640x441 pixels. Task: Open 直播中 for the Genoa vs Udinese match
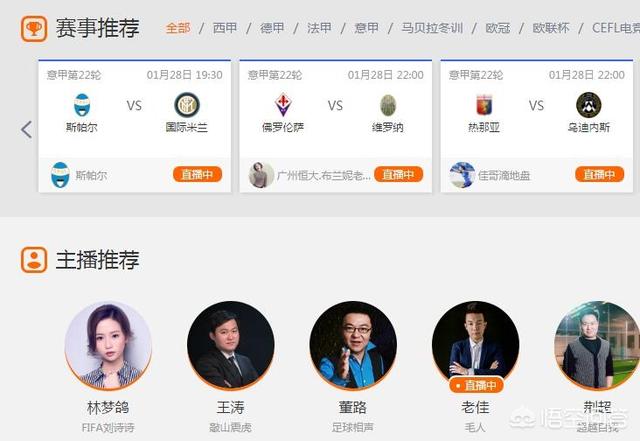point(600,175)
